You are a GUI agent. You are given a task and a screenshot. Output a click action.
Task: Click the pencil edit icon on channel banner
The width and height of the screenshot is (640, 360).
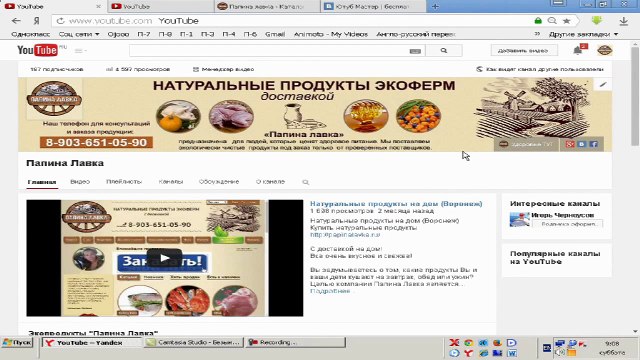tap(603, 84)
